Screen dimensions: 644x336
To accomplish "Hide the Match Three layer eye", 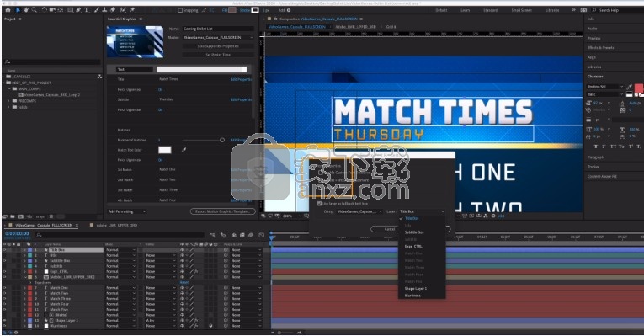I will [x=4, y=299].
